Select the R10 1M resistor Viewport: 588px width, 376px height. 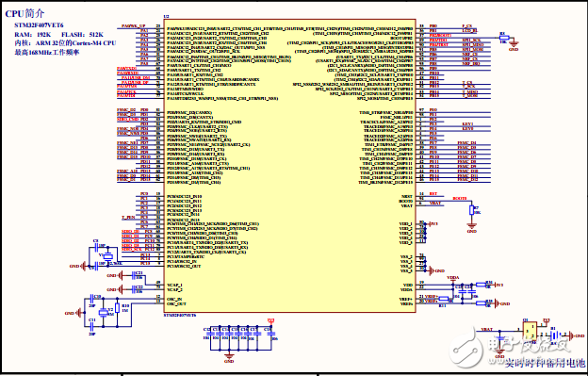tap(118, 308)
